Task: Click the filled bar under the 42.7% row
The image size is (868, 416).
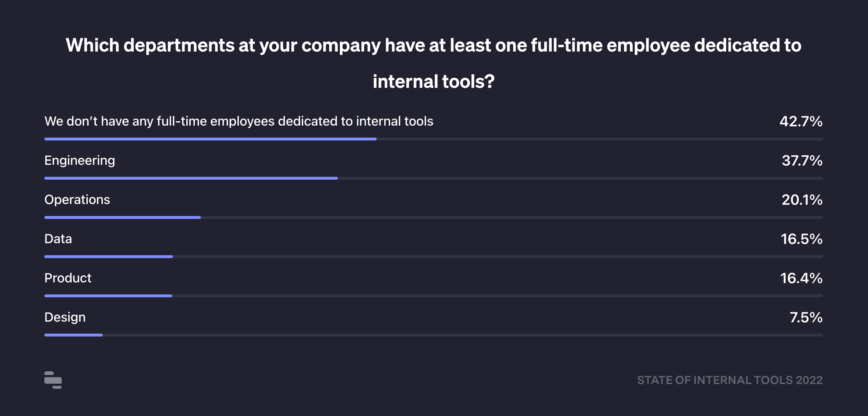Action: tap(210, 139)
